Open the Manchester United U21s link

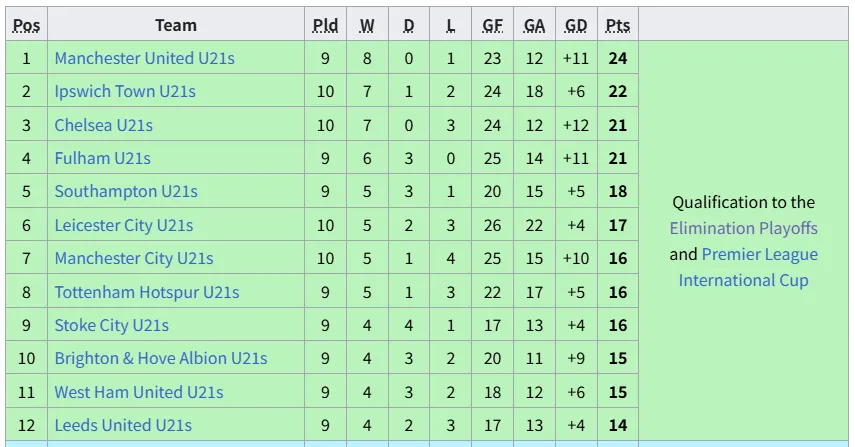point(144,58)
